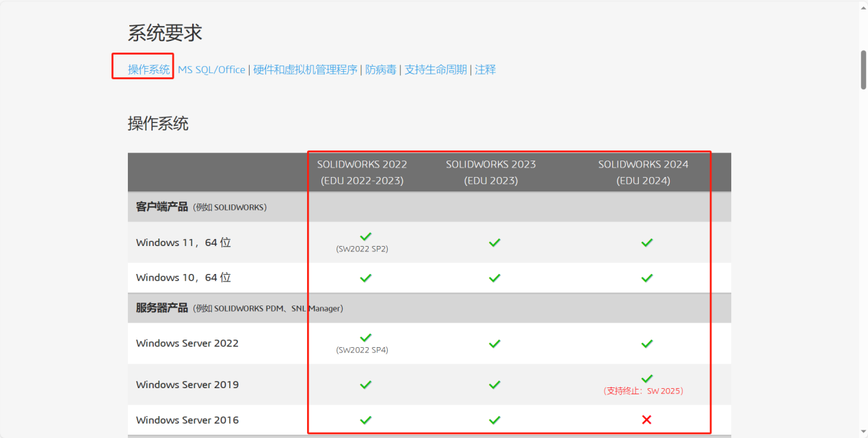Select the highlighted 操作系统 menu item
This screenshot has height=438, width=868.
point(142,69)
